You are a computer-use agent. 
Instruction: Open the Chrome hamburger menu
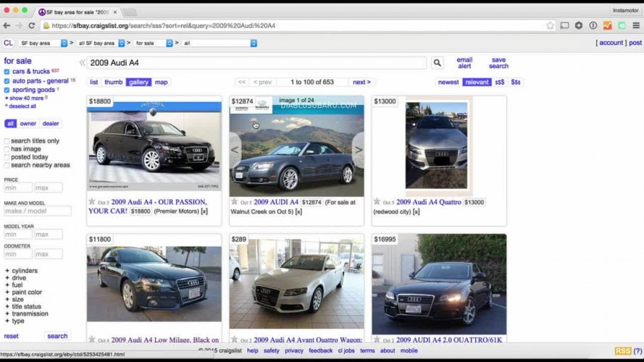[636, 25]
